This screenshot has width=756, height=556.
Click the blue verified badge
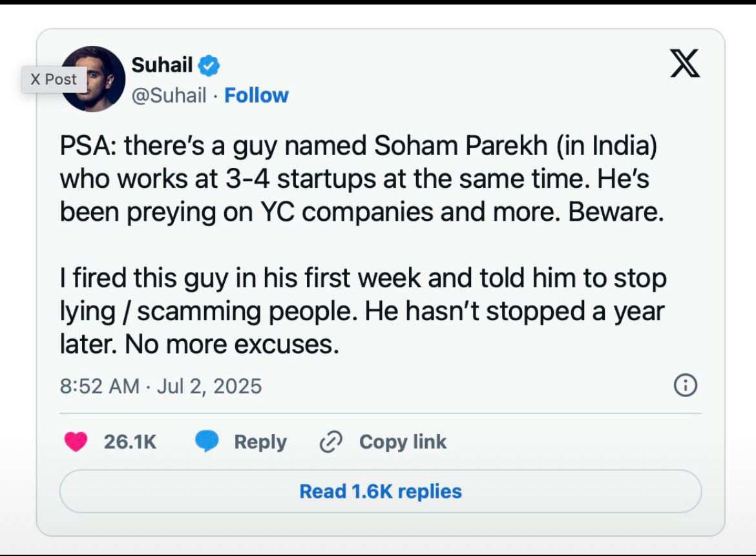(x=209, y=65)
